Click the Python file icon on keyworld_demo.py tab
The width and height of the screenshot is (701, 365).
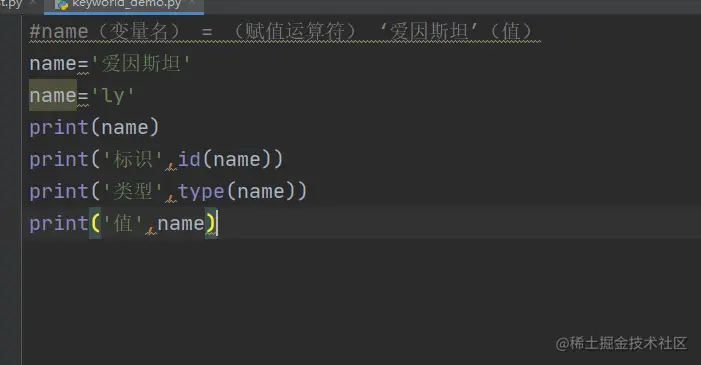tap(62, 5)
